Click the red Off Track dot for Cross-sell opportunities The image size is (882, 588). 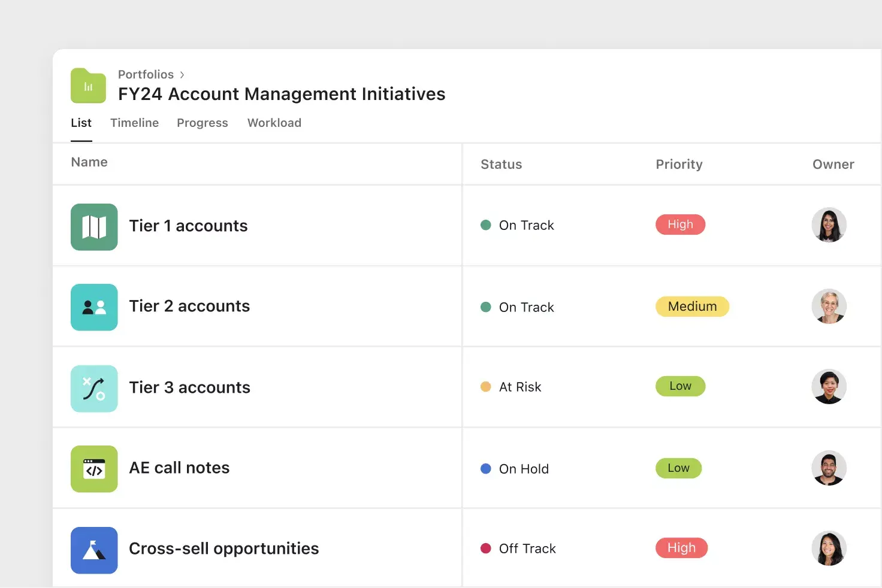[x=485, y=548]
